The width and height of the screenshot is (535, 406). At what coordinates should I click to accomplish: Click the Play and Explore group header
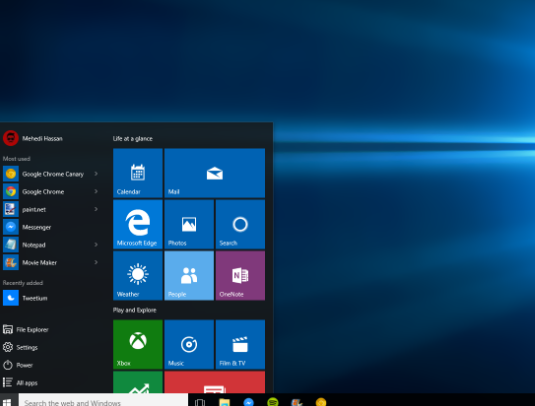[134, 310]
